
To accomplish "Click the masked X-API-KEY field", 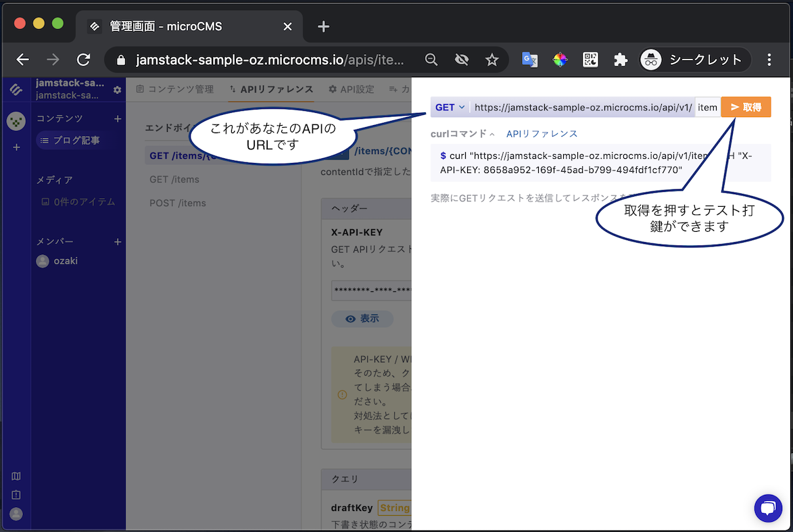I will (x=372, y=290).
